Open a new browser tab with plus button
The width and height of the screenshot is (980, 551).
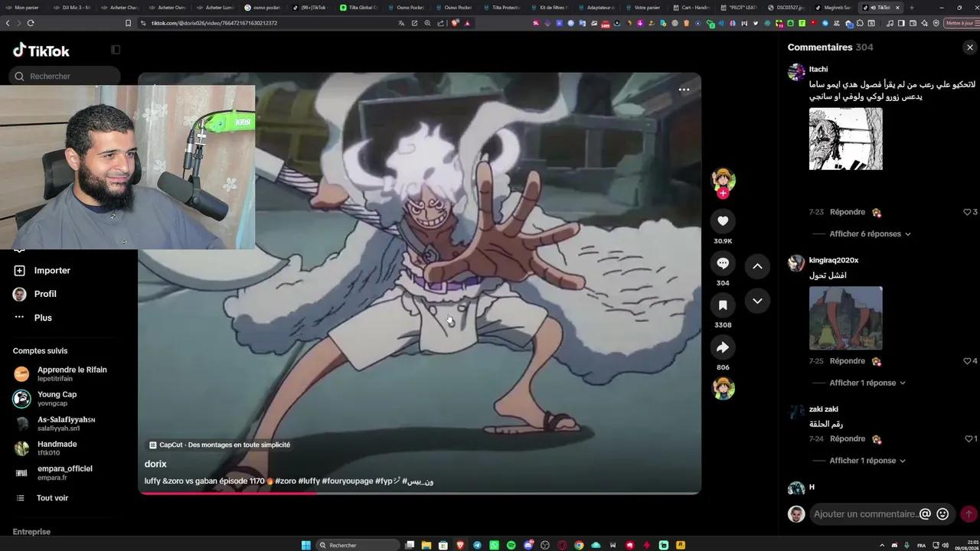(x=911, y=8)
